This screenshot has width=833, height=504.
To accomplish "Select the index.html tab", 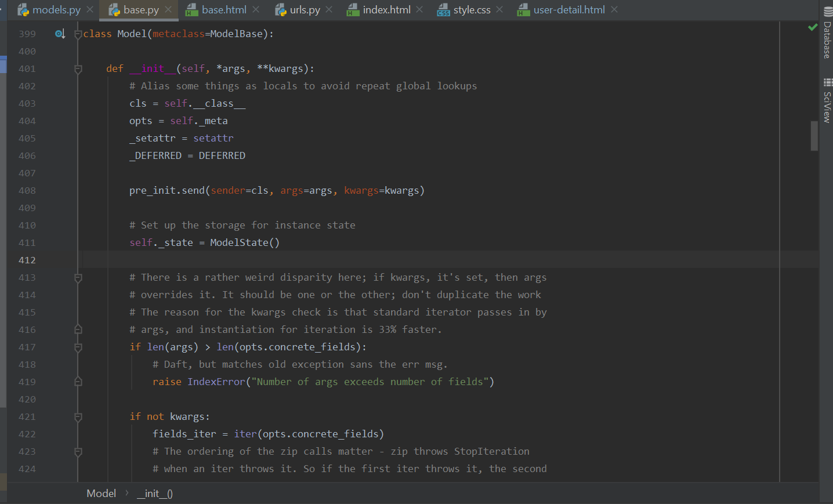I will [387, 10].
